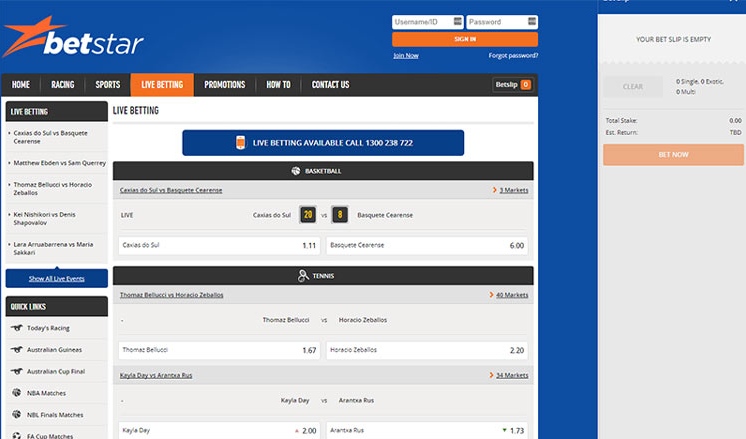The width and height of the screenshot is (746, 439).
Task: Open Thomaz Bellucci vs Horacio Zeballos match link
Action: pyautogui.click(x=171, y=295)
